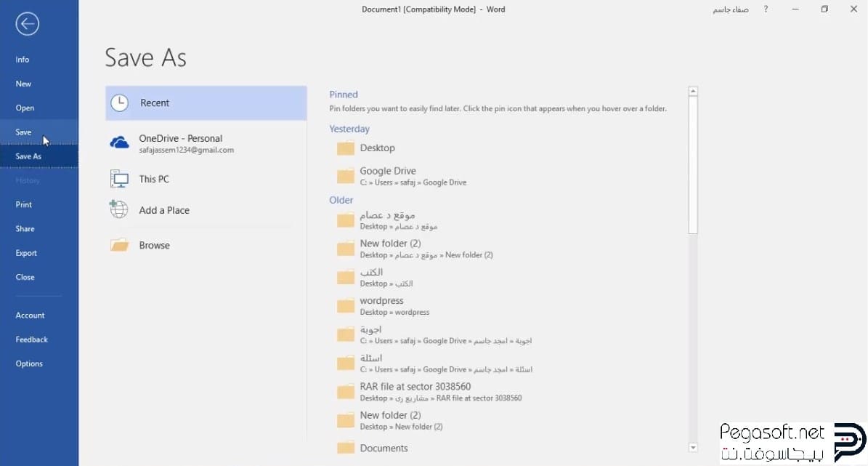Click the Desktop folder icon

(346, 148)
